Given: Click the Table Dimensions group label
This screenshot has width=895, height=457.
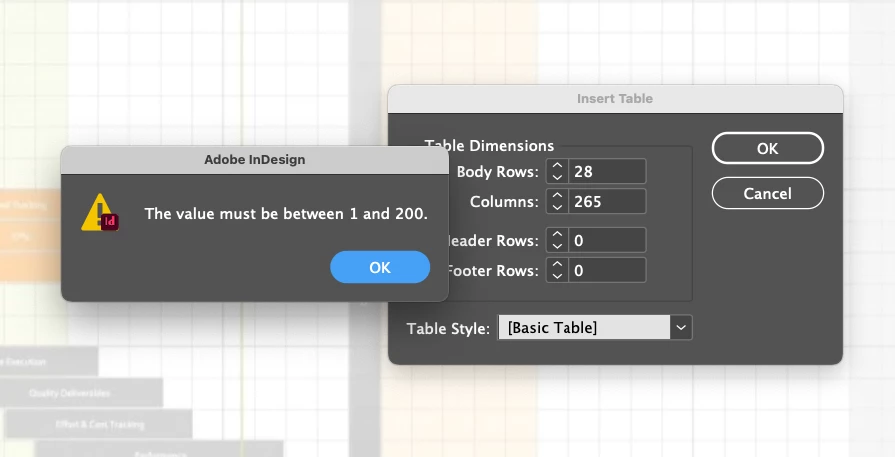Looking at the screenshot, I should click(x=489, y=145).
